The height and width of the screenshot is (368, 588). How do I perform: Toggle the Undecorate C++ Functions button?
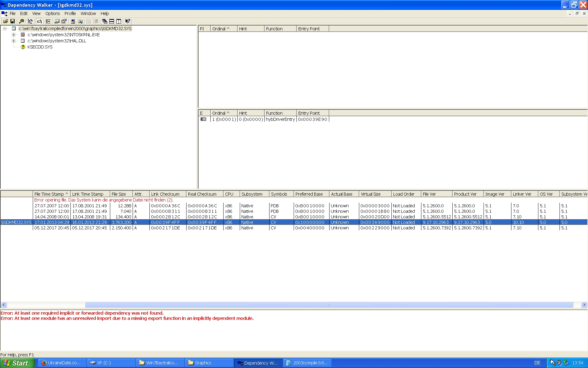pos(48,21)
